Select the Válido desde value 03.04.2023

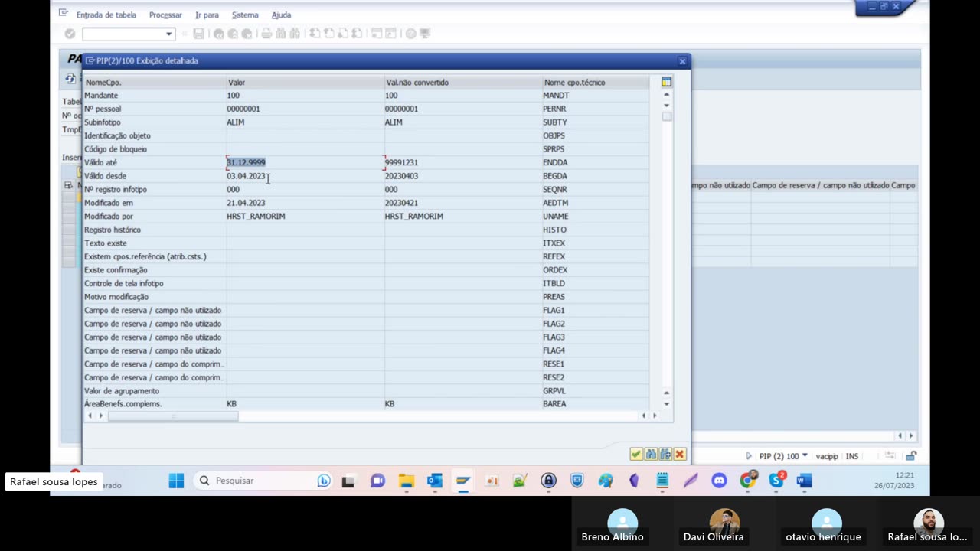(x=246, y=176)
